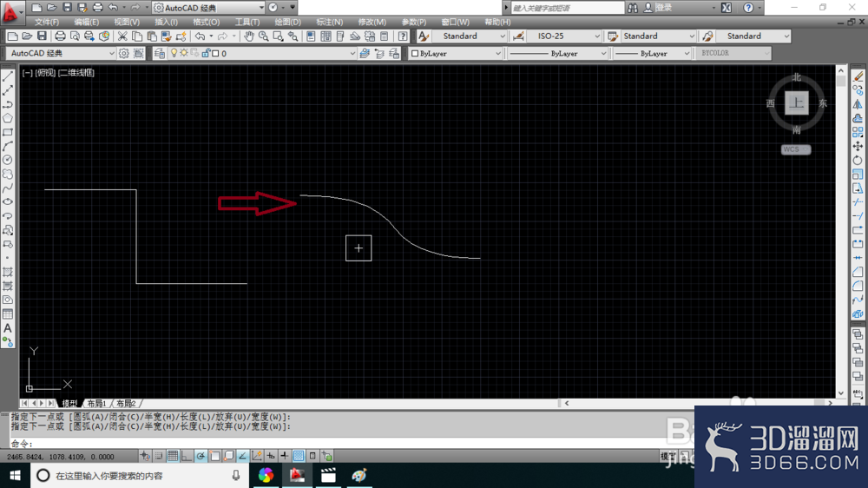Click the Windows taskbar search box
The image size is (868, 488).
tap(140, 475)
